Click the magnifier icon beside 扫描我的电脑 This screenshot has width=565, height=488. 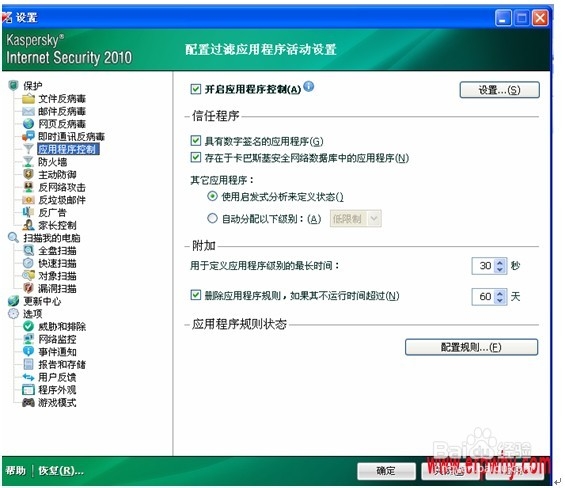pos(13,238)
